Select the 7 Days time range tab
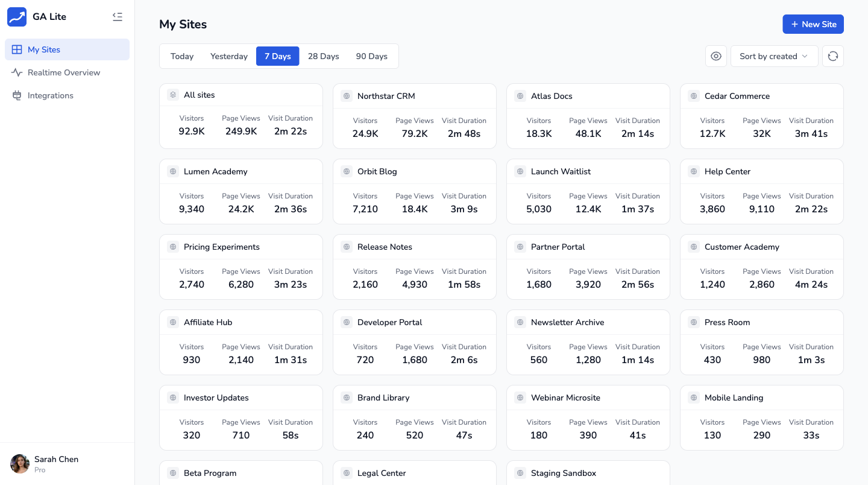 (278, 56)
